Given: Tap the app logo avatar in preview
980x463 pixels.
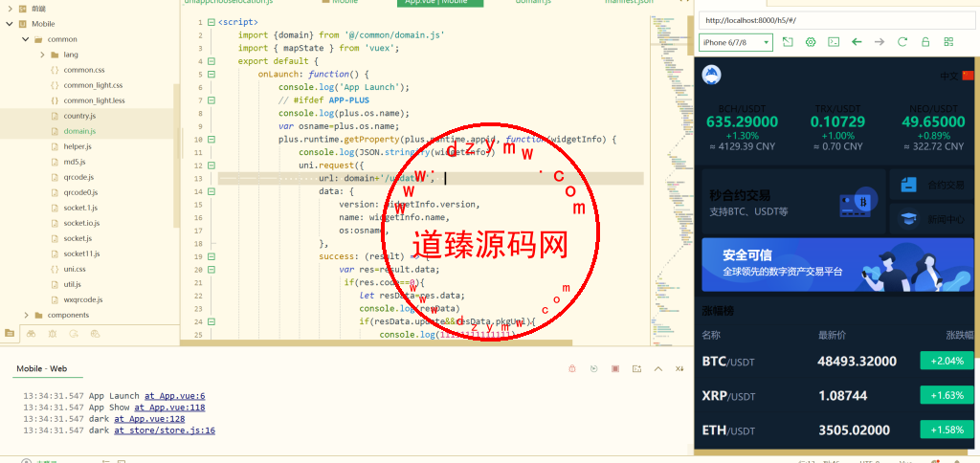Looking at the screenshot, I should tap(712, 75).
